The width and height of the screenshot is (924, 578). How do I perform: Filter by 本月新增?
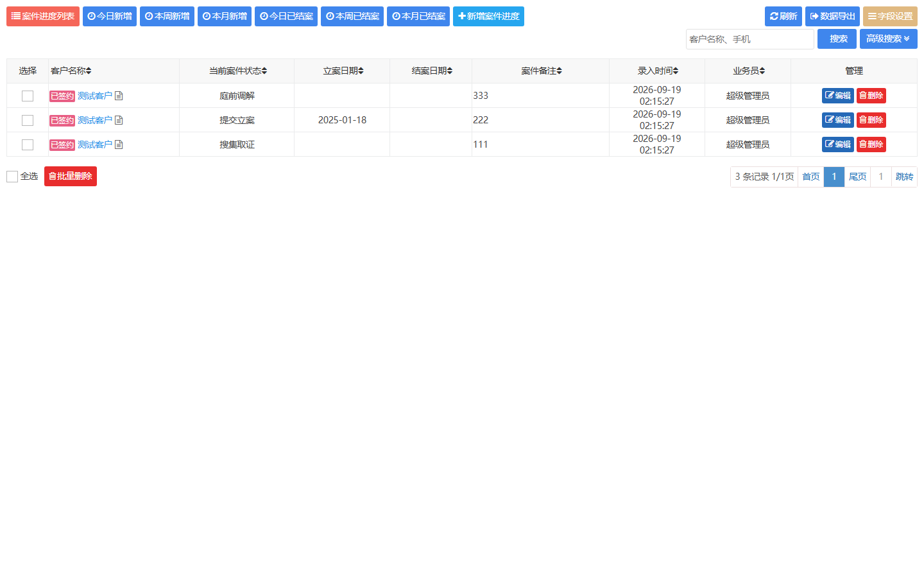click(x=225, y=16)
